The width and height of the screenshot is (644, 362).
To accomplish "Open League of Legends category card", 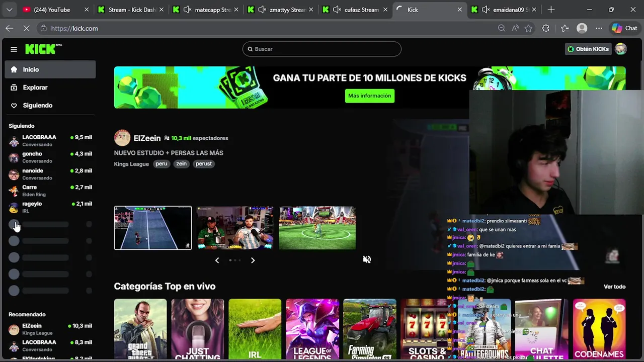I will 312,329.
